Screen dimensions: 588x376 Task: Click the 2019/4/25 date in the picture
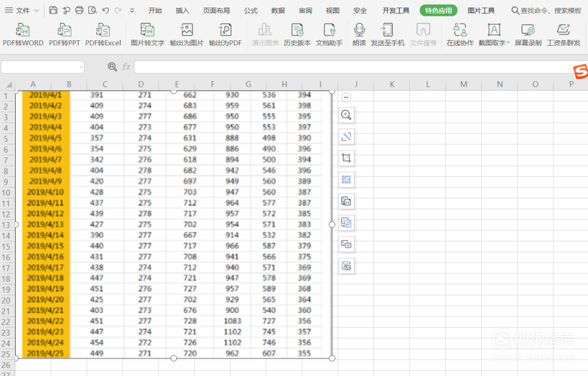click(x=45, y=354)
